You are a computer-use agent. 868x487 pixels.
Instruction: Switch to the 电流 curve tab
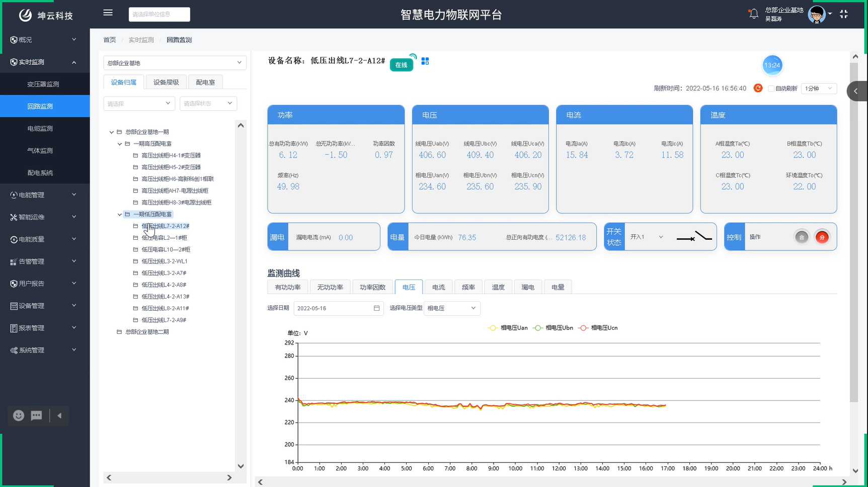coord(438,287)
